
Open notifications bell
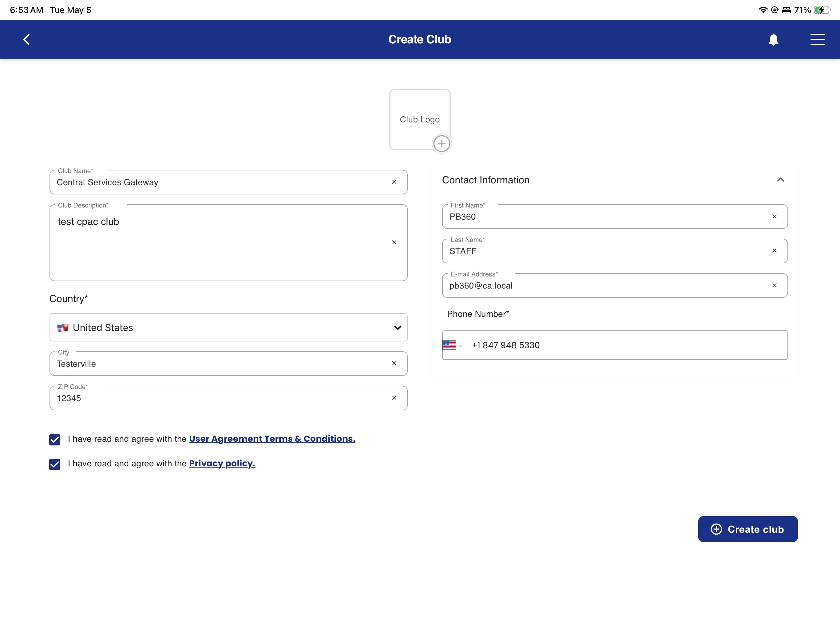(773, 39)
